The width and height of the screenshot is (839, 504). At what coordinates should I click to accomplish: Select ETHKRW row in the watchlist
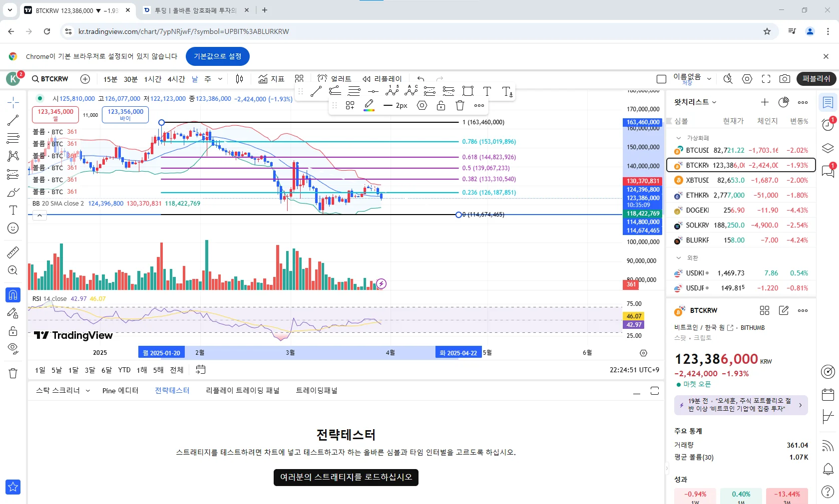click(741, 196)
